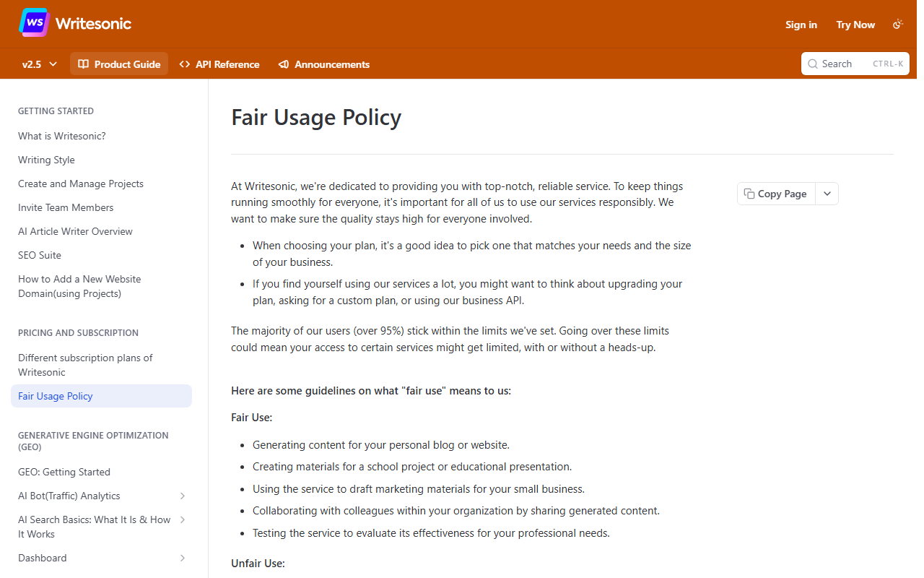Expand the AI Bot(Traffic) Analytics section
The height and width of the screenshot is (578, 924).
(183, 496)
